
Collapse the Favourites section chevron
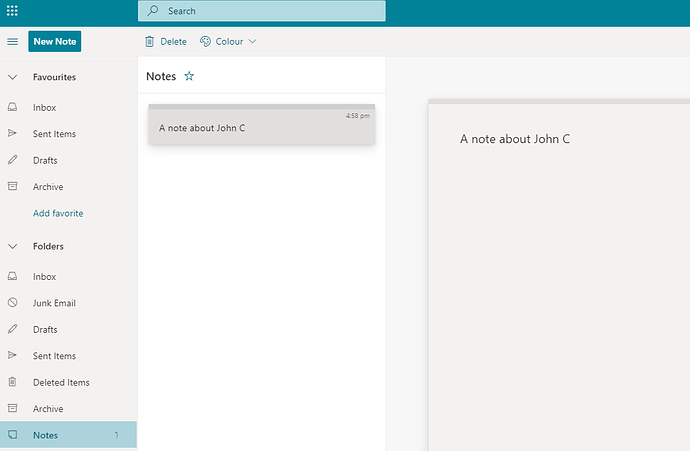[x=12, y=77]
